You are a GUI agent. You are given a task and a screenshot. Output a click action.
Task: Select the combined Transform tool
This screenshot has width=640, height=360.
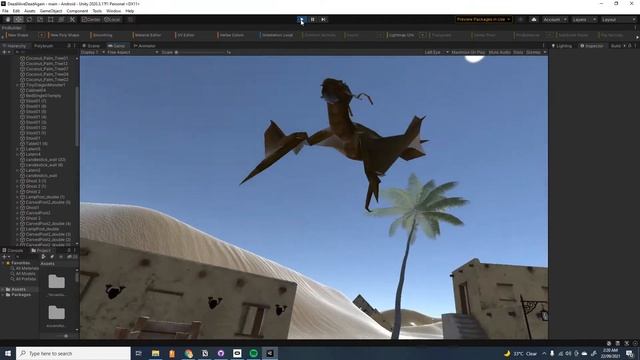click(x=61, y=20)
